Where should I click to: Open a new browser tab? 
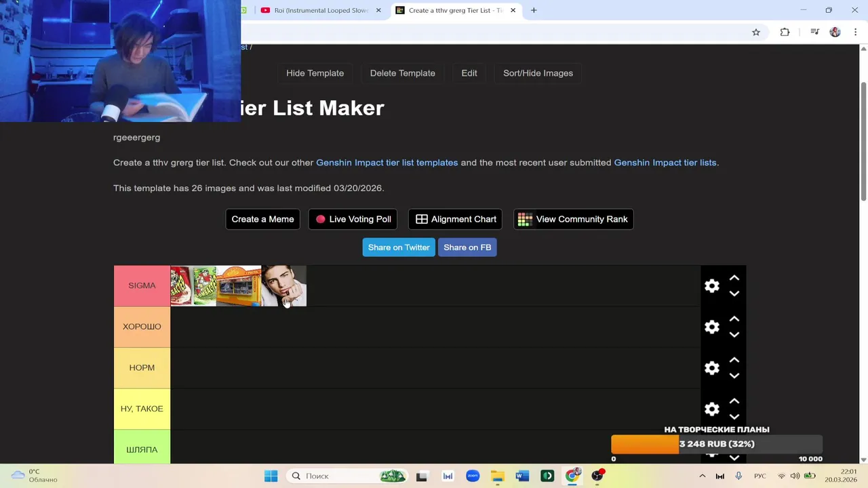534,10
